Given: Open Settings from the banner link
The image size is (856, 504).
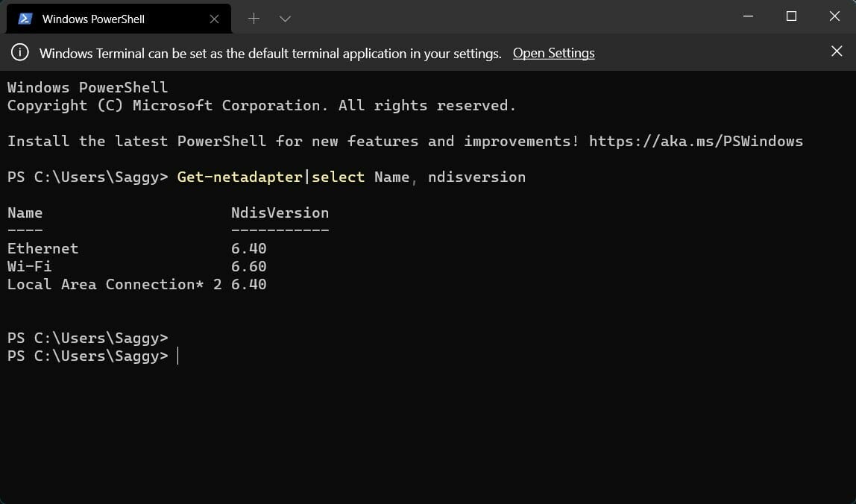Looking at the screenshot, I should pos(553,53).
